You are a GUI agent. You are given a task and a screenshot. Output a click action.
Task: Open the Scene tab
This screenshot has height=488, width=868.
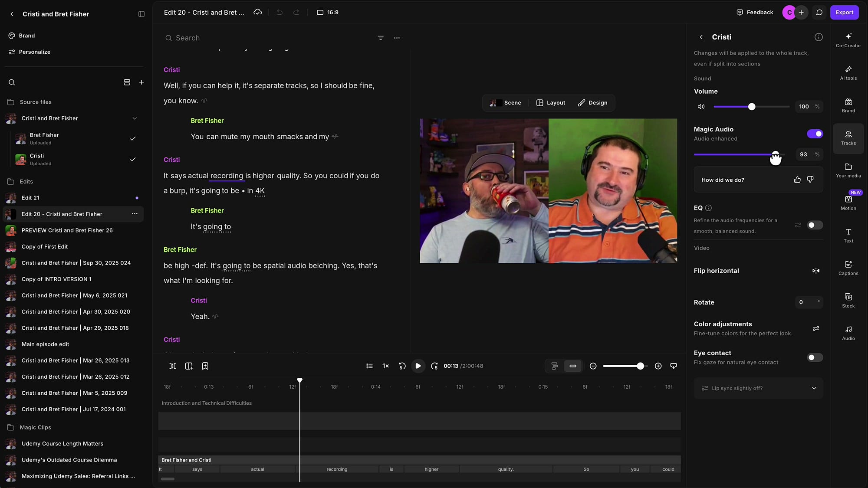[x=505, y=103]
